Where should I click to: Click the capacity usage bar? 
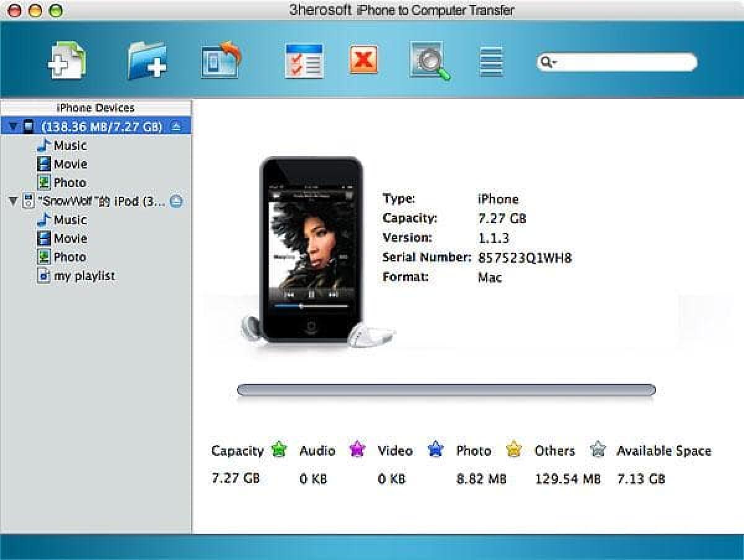click(x=445, y=390)
